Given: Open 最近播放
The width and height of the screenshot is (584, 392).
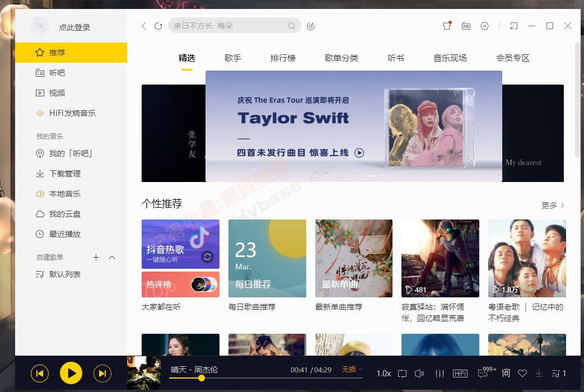Looking at the screenshot, I should pos(71,234).
